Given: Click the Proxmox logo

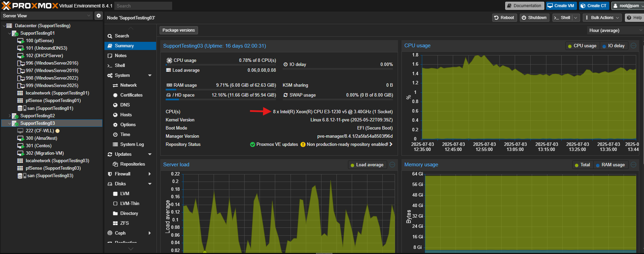Looking at the screenshot, I should 30,5.
